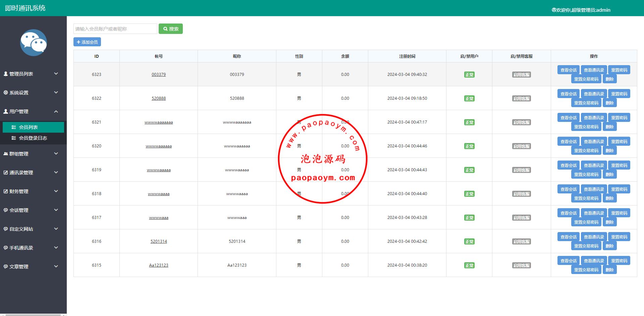Click the edit icon beside 财务管理

coord(6,191)
